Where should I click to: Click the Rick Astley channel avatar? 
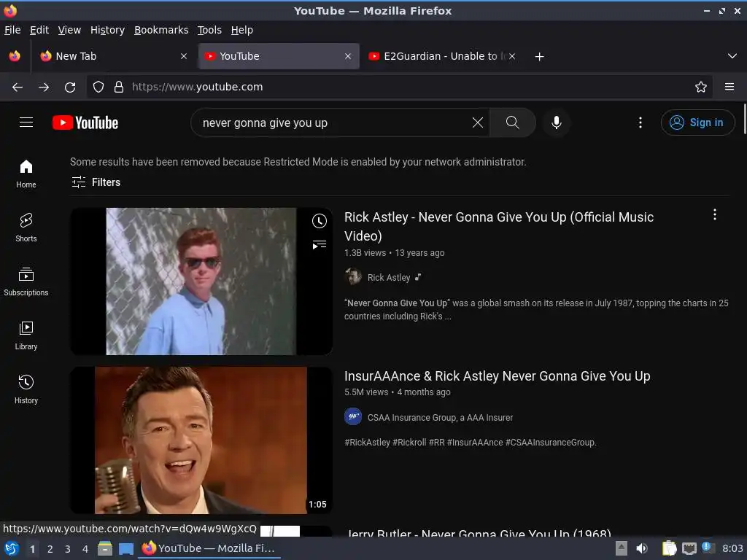click(353, 276)
